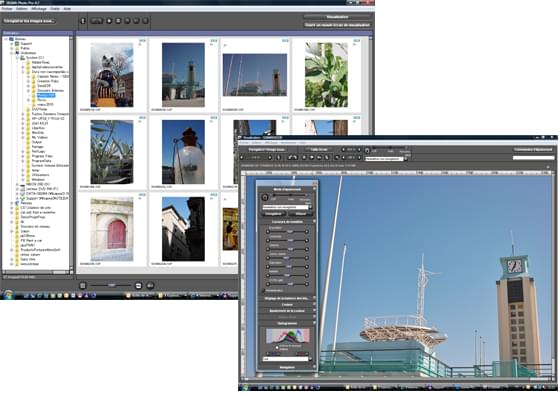Image resolution: width=560 pixels, height=393 pixels.
Task: Click Enregistrer les images sous button
Action: [29, 21]
